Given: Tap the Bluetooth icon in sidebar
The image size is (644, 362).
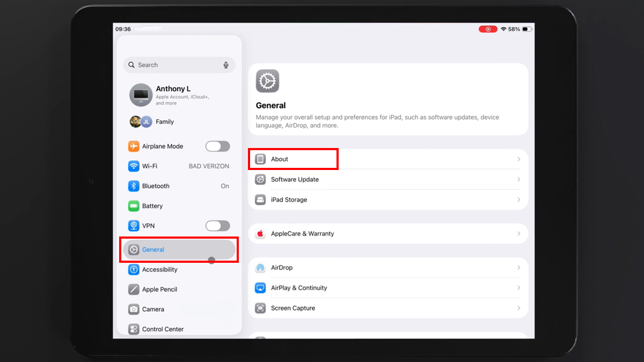Looking at the screenshot, I should (x=134, y=186).
